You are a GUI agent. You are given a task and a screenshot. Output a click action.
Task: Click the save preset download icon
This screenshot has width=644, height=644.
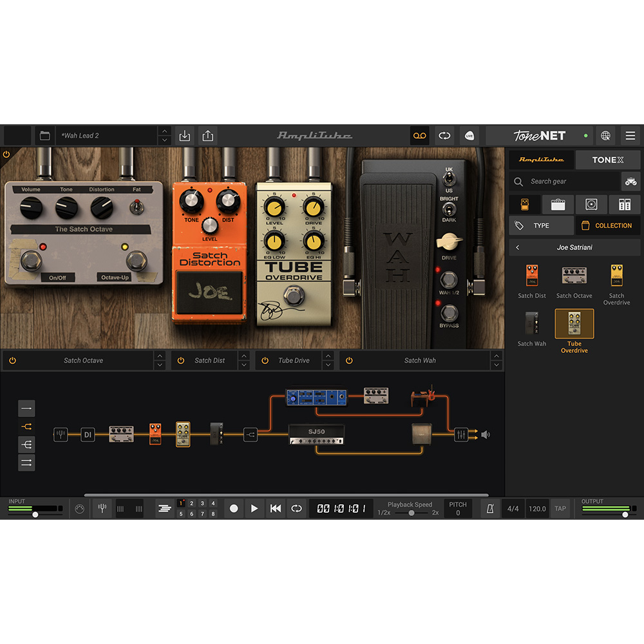(185, 135)
